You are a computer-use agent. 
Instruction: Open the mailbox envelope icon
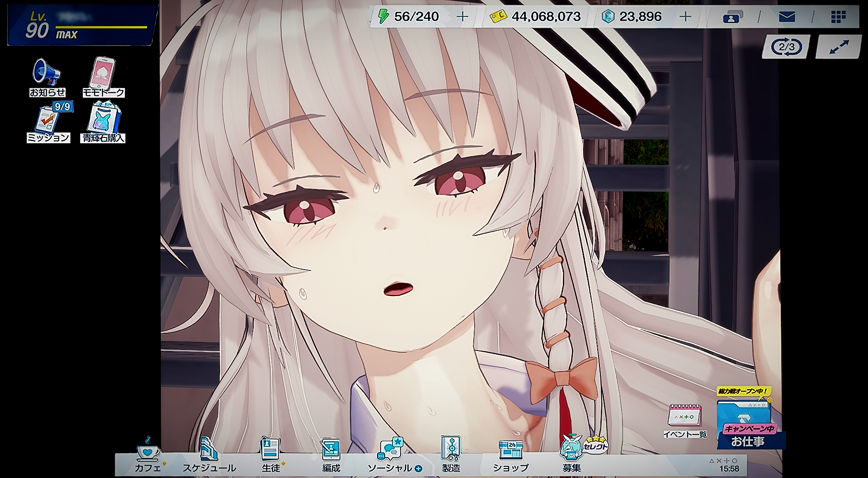pyautogui.click(x=787, y=17)
